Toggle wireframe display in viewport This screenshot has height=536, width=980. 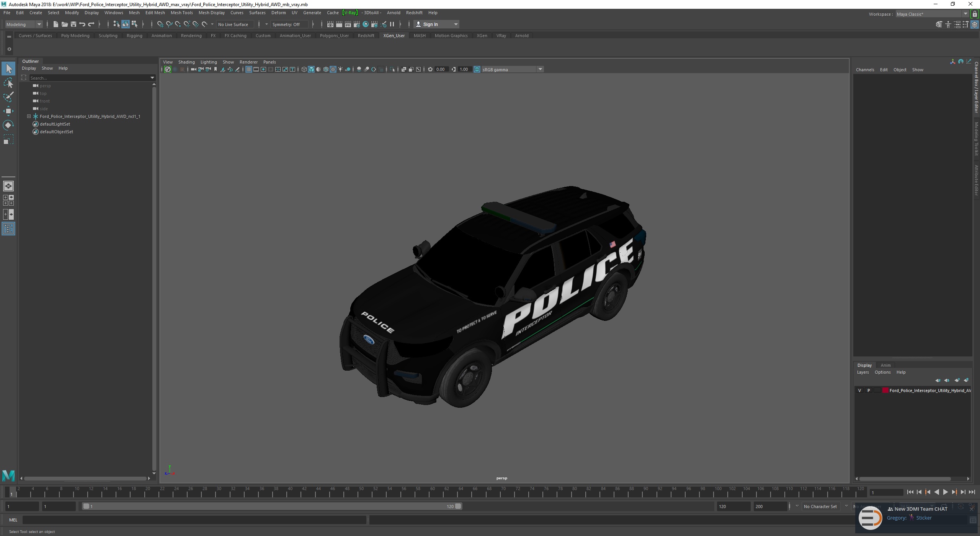tap(304, 69)
